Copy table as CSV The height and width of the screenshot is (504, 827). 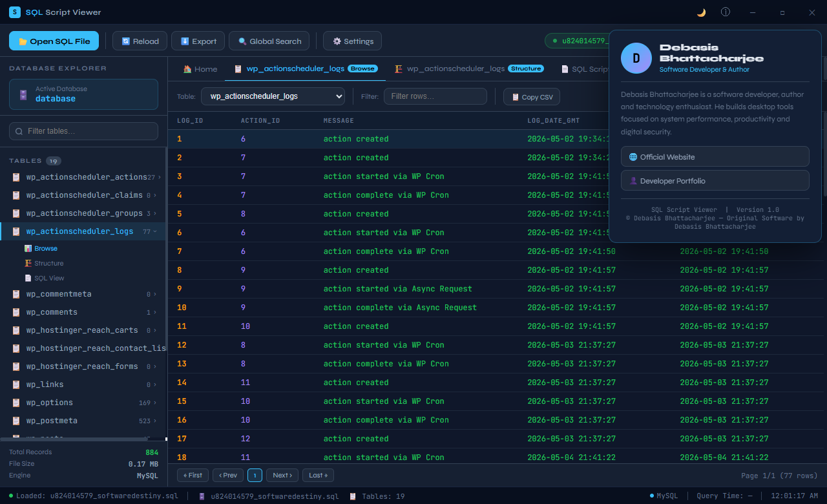532,97
